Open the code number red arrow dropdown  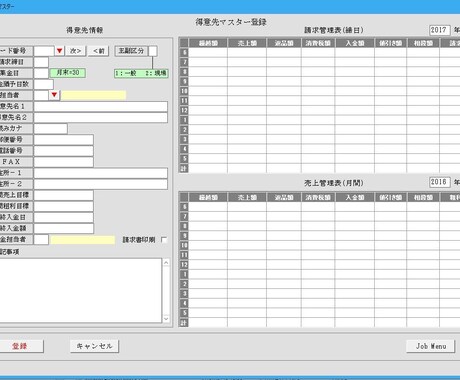click(59, 51)
